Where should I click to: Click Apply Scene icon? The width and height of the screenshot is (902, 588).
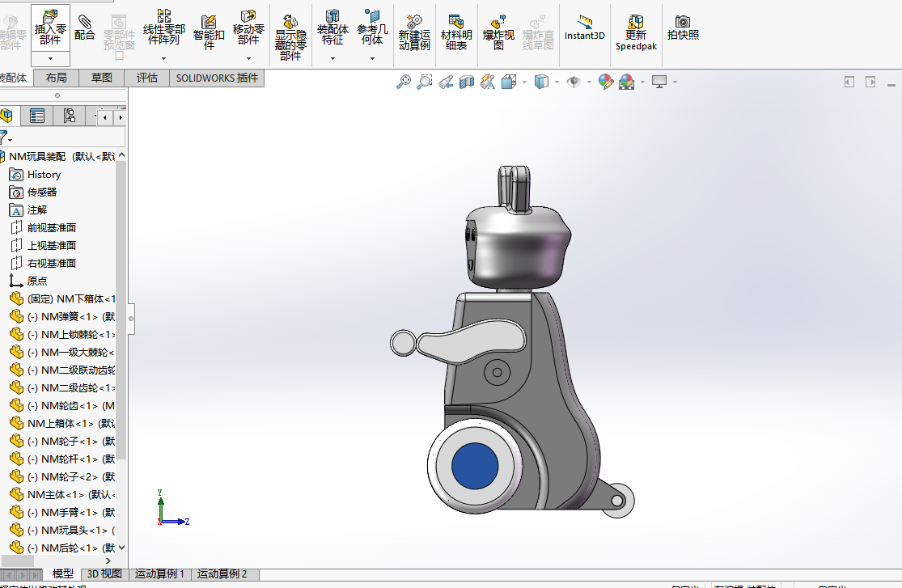click(x=626, y=82)
